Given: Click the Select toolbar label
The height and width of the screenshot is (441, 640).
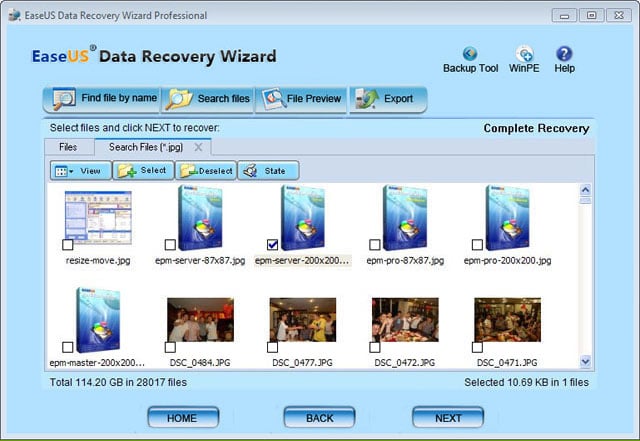Looking at the screenshot, I should [x=153, y=170].
